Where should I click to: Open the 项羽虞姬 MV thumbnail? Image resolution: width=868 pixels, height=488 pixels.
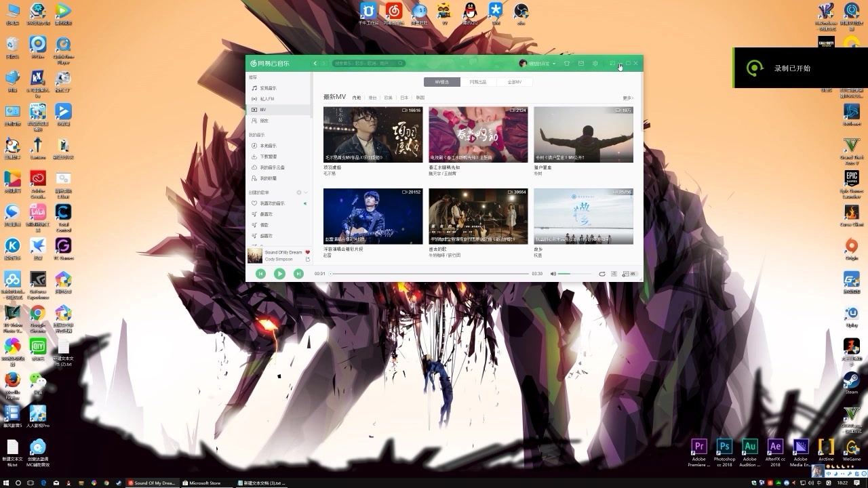point(373,134)
